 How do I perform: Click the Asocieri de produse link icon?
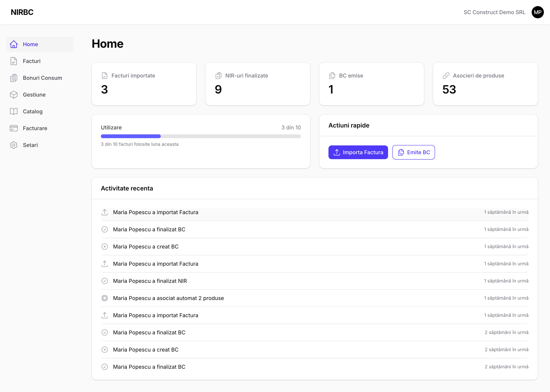coord(446,76)
